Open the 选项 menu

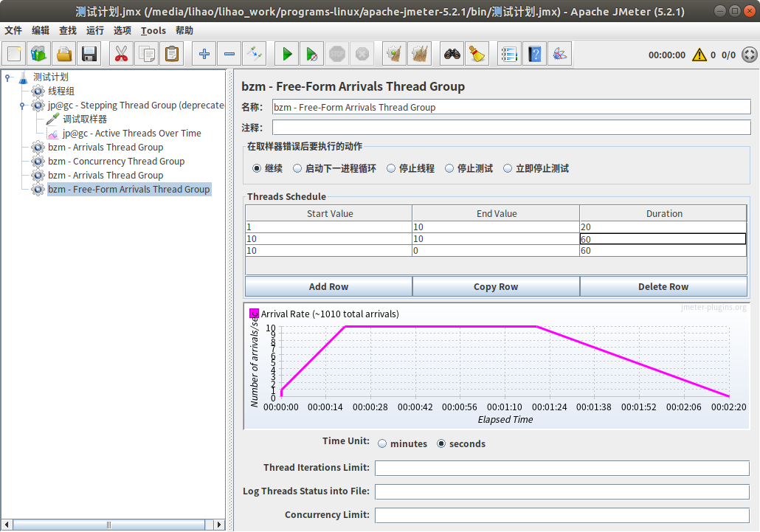tap(122, 30)
